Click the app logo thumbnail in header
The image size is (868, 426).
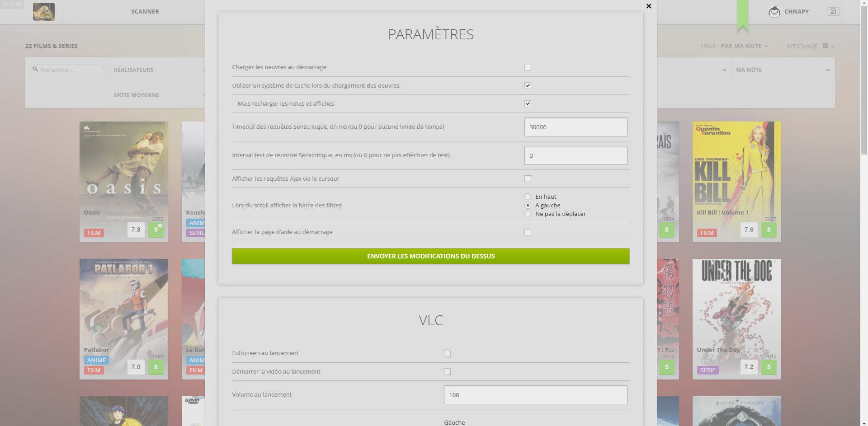[x=44, y=12]
